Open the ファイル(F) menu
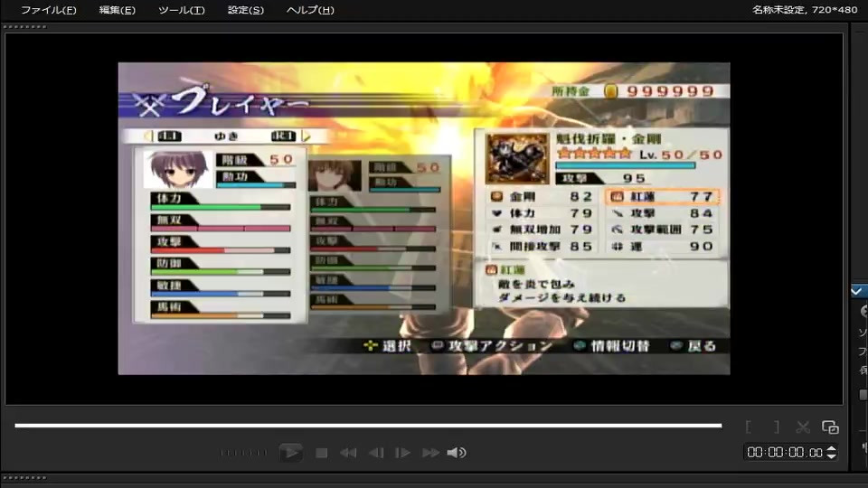Image resolution: width=868 pixels, height=488 pixels. pos(49,10)
